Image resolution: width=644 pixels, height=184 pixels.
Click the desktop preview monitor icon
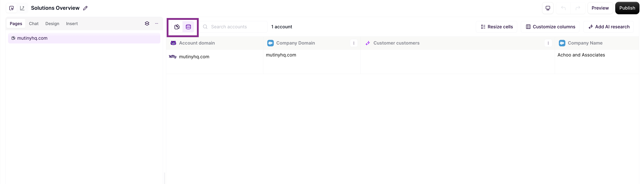pos(548,8)
